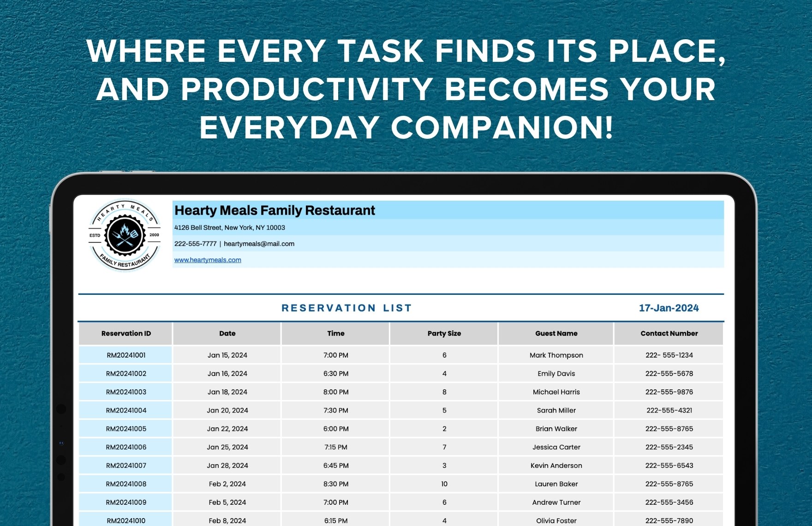Open the www.heartymeals.com link

coord(208,260)
